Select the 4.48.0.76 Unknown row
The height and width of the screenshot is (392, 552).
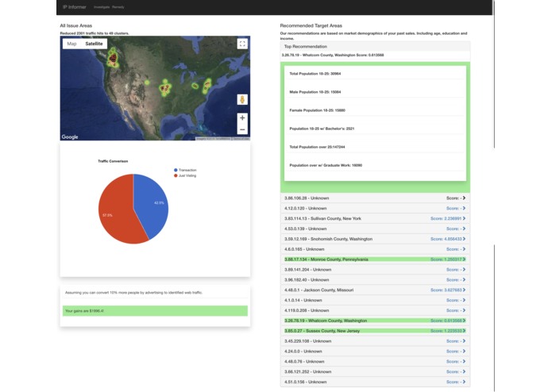coord(375,361)
